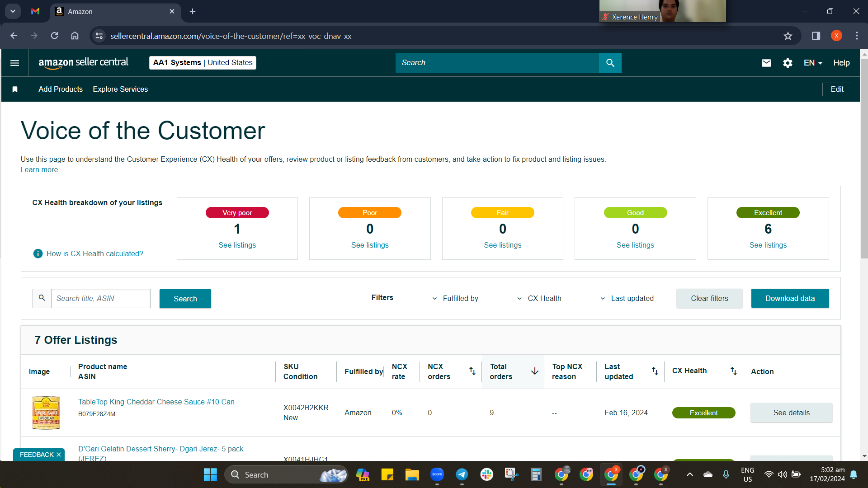Bookmark this page with the star icon
This screenshot has height=488, width=868.
[788, 36]
